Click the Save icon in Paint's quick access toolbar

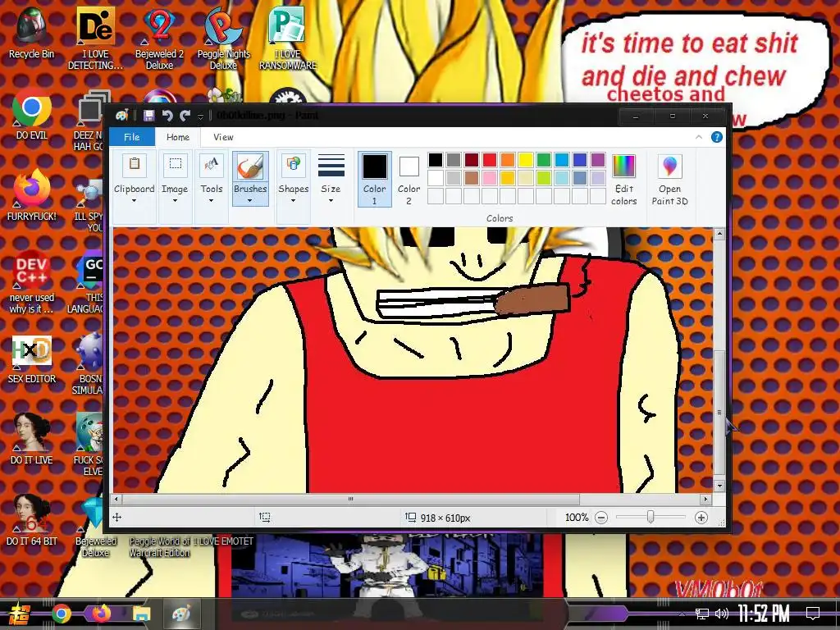coord(149,116)
